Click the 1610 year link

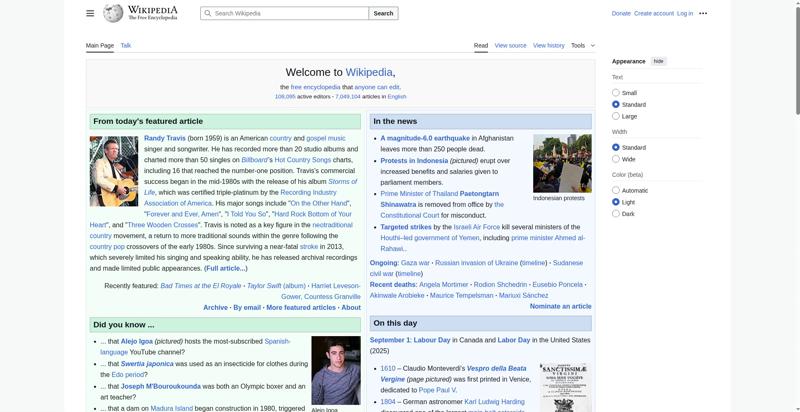[388, 368]
